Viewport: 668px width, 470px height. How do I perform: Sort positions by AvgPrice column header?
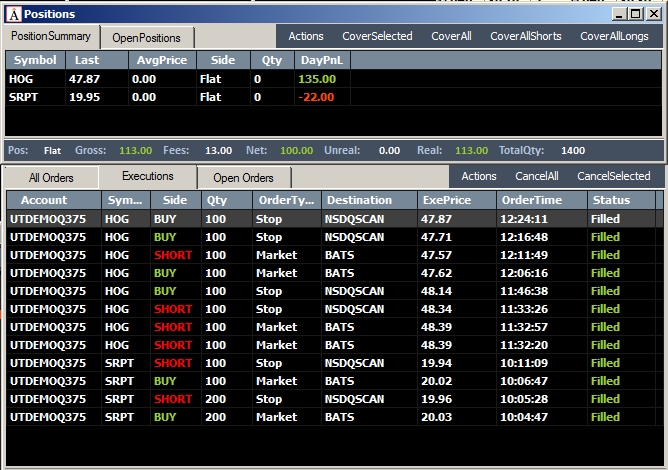162,60
